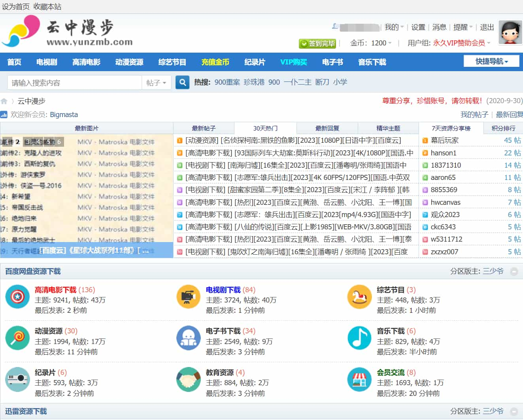Open 电视剧 in navigation bar
Viewport: 523px width, 420px height.
pyautogui.click(x=47, y=62)
